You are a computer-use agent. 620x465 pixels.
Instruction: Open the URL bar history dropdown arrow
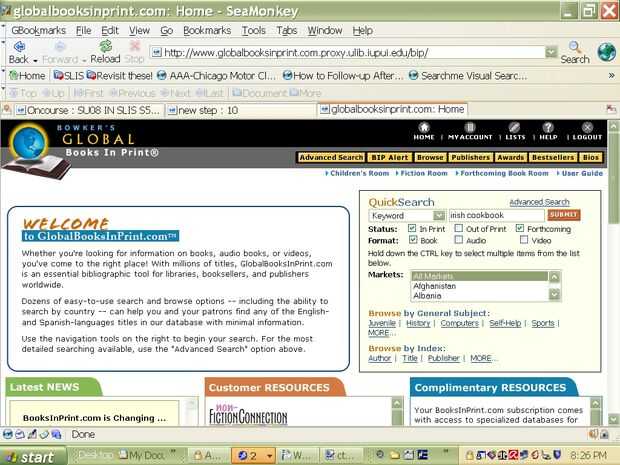coord(551,52)
